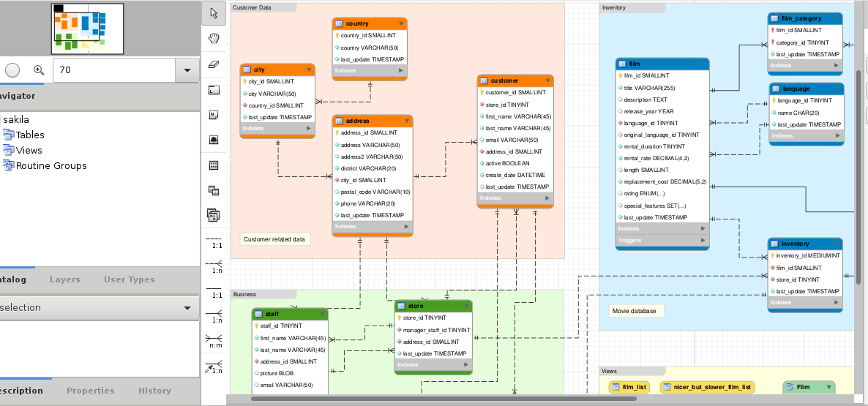This screenshot has width=868, height=406.
Task: Click the zoom slider round handle
Action: click(12, 70)
